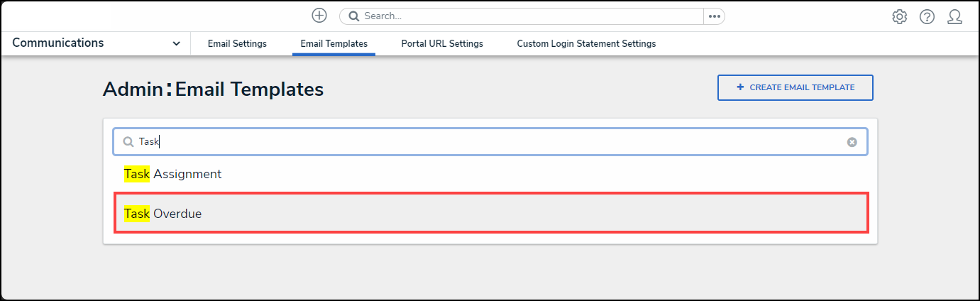
Task: Switch to the Email Settings tab
Action: (x=237, y=44)
